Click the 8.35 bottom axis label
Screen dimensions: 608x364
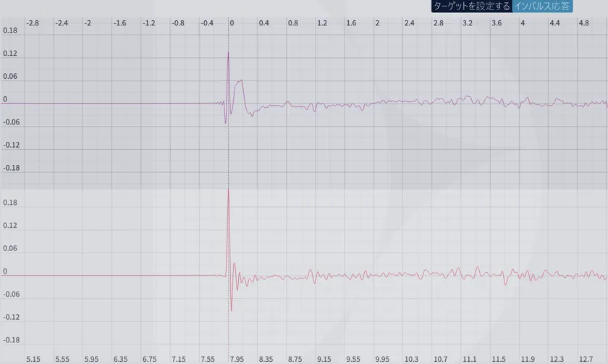266,359
